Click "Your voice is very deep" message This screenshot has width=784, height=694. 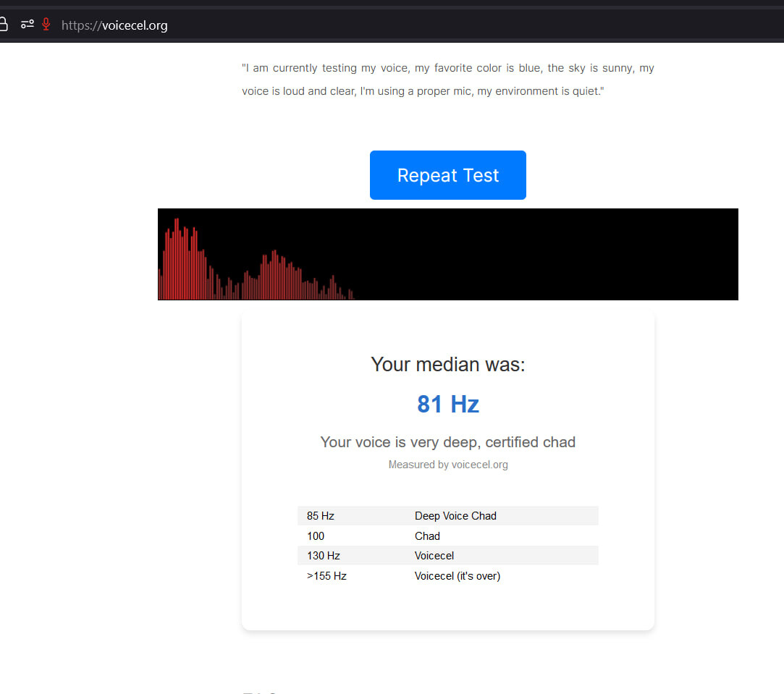[447, 442]
